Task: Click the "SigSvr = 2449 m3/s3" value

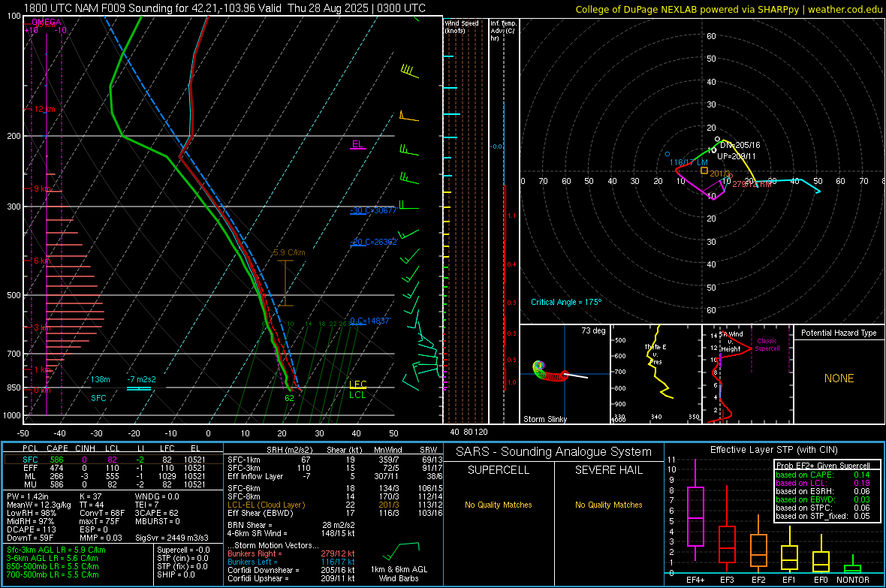Action: [x=171, y=538]
